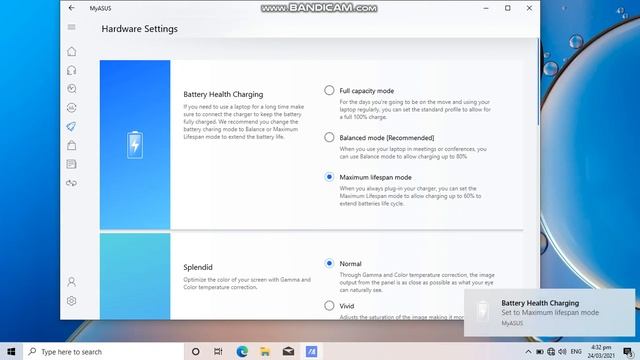Open the settings gear icon in sidebar

[x=71, y=301]
